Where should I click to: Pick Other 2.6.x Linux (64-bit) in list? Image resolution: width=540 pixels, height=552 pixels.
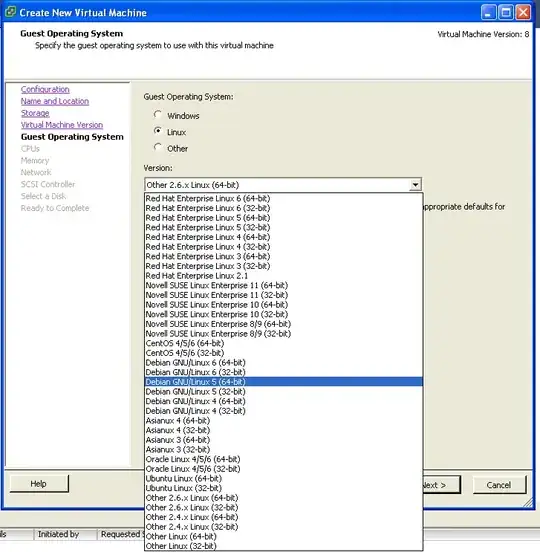coord(283,498)
